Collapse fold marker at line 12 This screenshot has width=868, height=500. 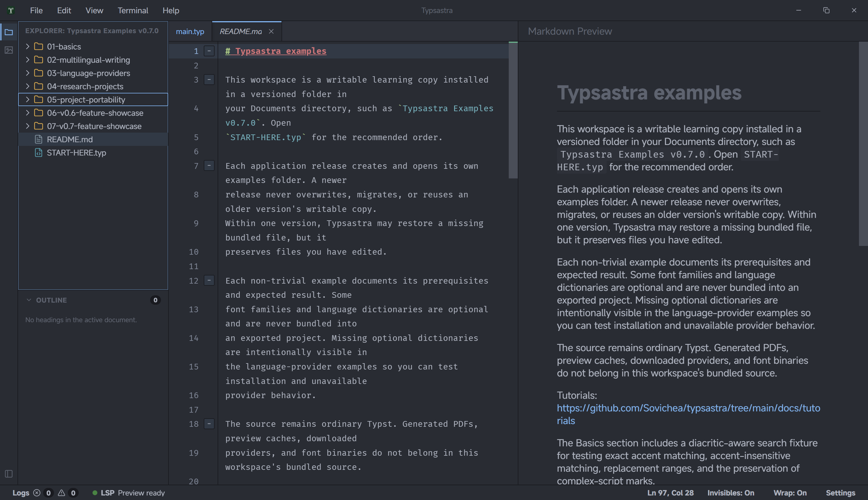(209, 281)
